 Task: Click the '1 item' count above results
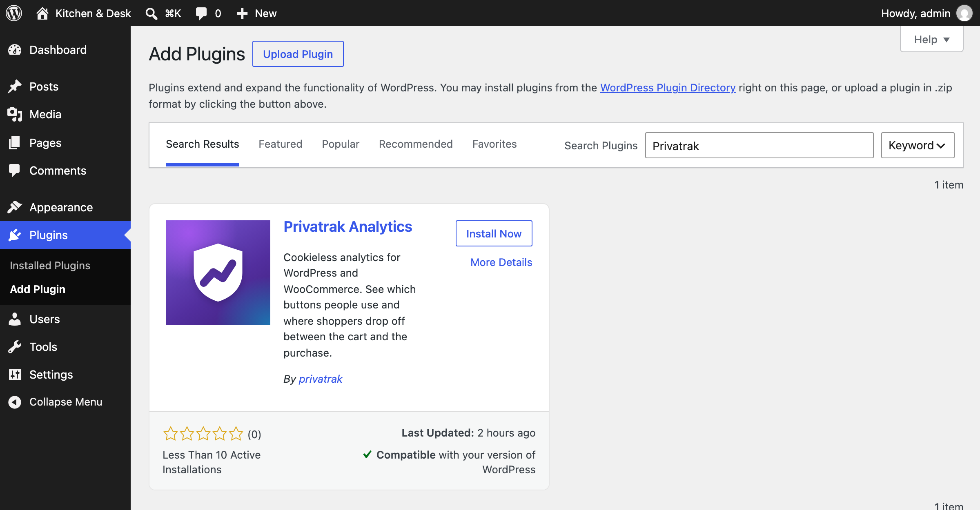pyautogui.click(x=949, y=185)
